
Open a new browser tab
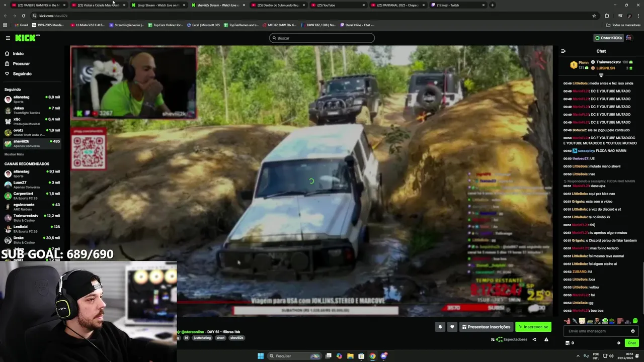click(x=493, y=5)
